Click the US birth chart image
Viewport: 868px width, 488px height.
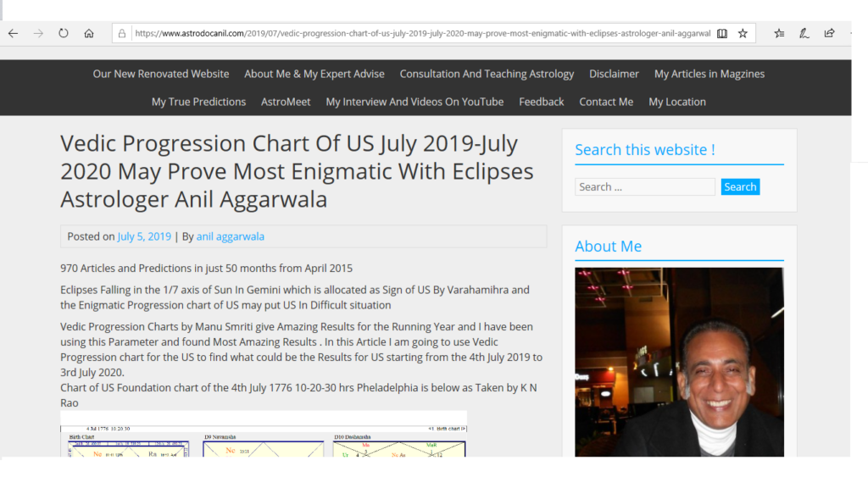tap(264, 434)
